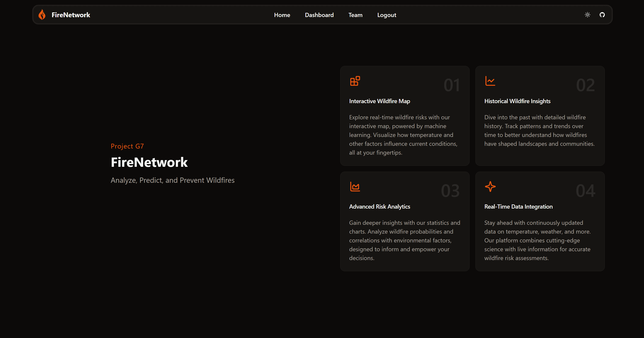The height and width of the screenshot is (338, 644).
Task: Click the 02 card number
Action: click(x=585, y=85)
